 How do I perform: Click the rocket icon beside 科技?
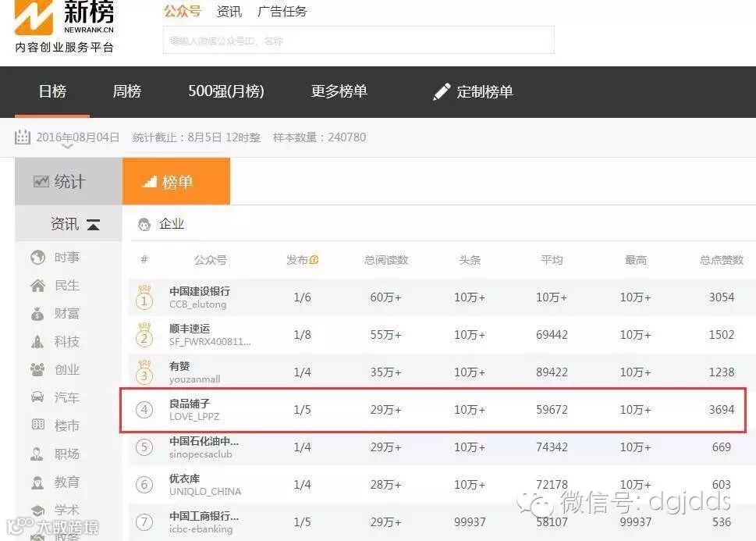37,342
